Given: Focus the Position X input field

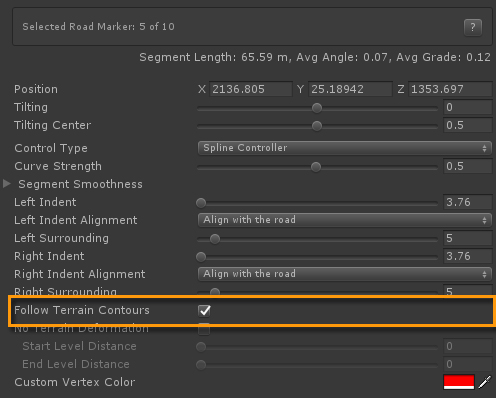Looking at the screenshot, I should point(251,89).
